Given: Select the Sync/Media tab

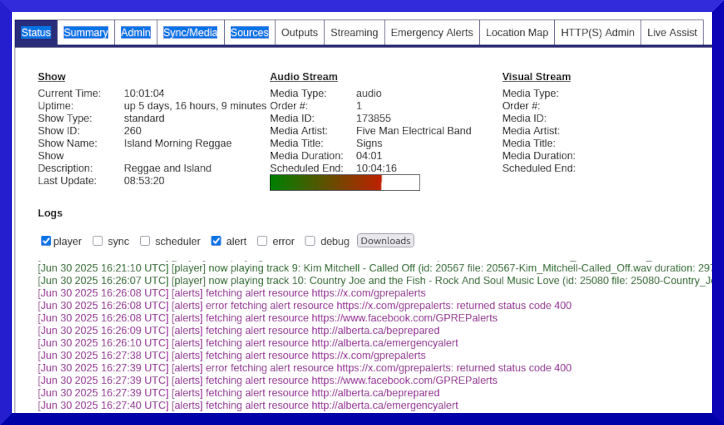Looking at the screenshot, I should [x=190, y=33].
